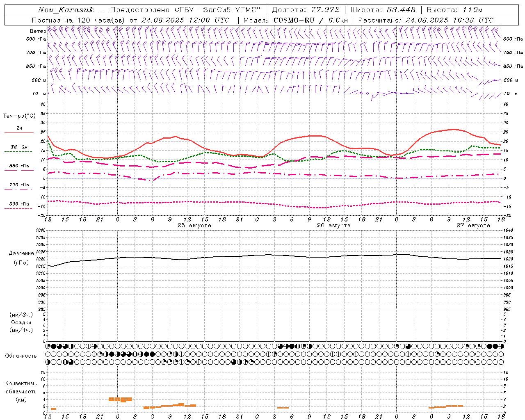
Task: Click the (мм/1ч.) precipitation unit label
Action: [21, 330]
